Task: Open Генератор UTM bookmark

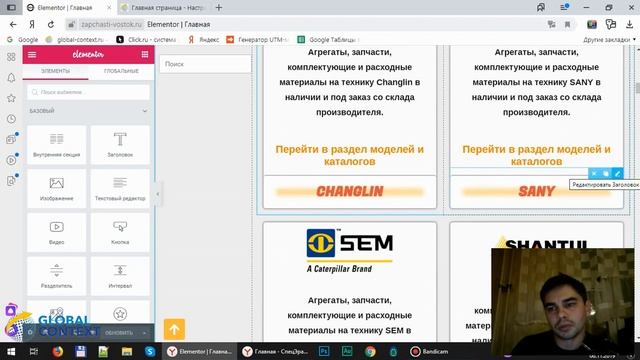Action: [258, 40]
